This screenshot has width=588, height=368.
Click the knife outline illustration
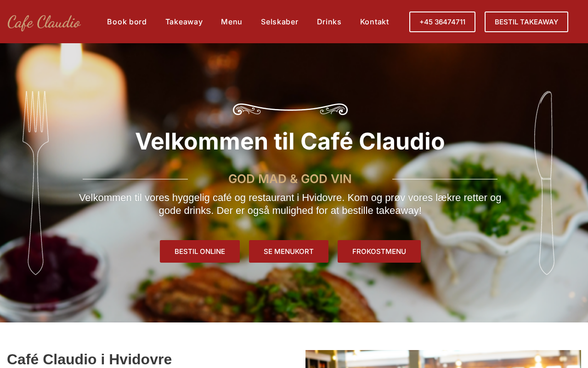tap(545, 183)
